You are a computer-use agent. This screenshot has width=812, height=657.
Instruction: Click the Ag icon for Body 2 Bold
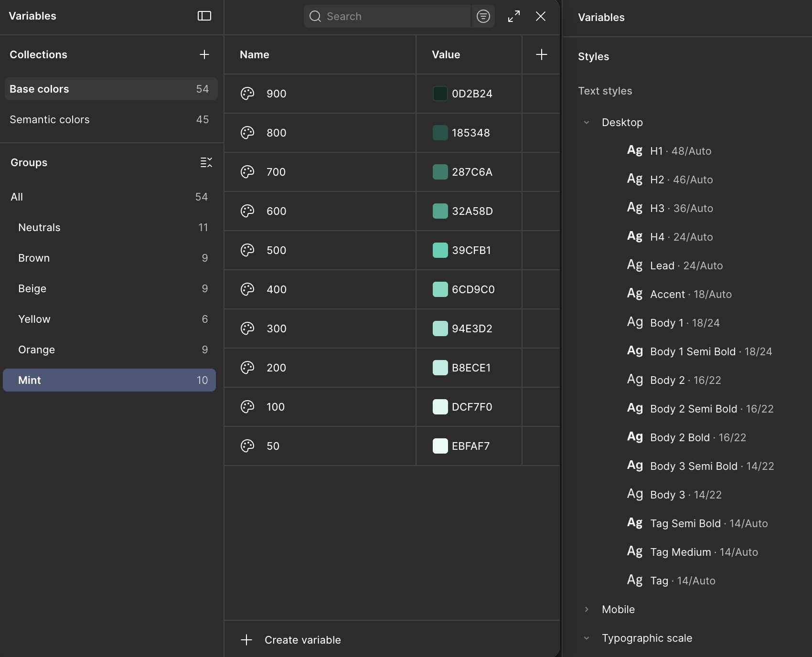635,437
